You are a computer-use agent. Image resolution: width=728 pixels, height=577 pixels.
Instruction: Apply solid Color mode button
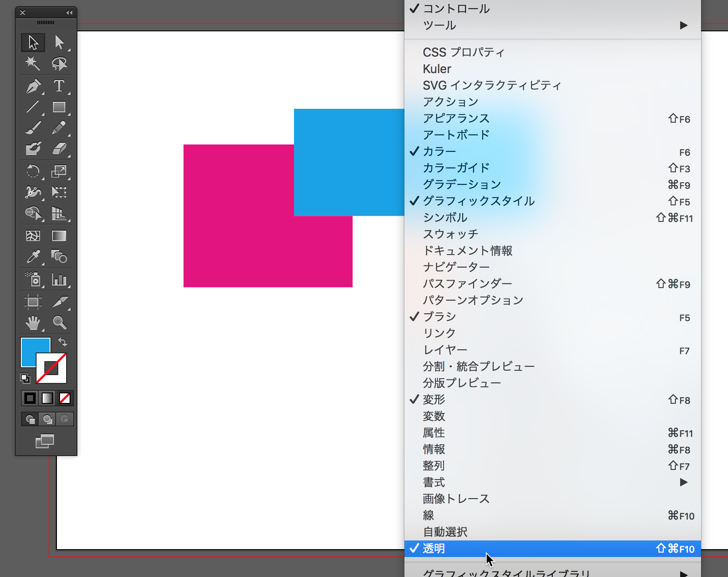[x=30, y=398]
